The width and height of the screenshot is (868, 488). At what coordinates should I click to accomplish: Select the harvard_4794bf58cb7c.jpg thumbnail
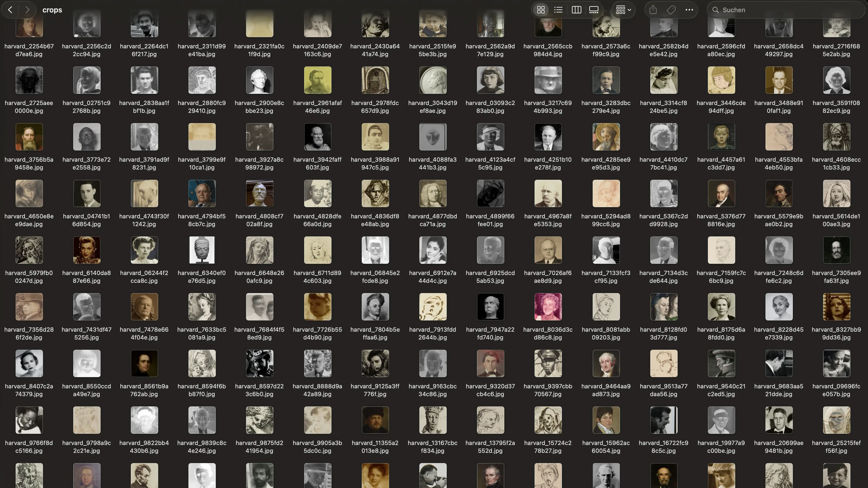(202, 193)
